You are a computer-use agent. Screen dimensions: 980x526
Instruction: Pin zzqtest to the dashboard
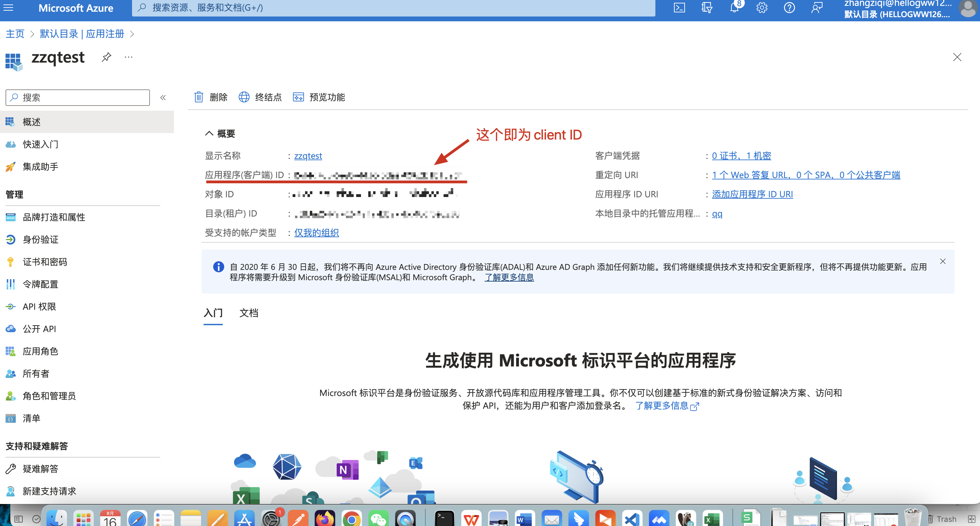coord(106,57)
